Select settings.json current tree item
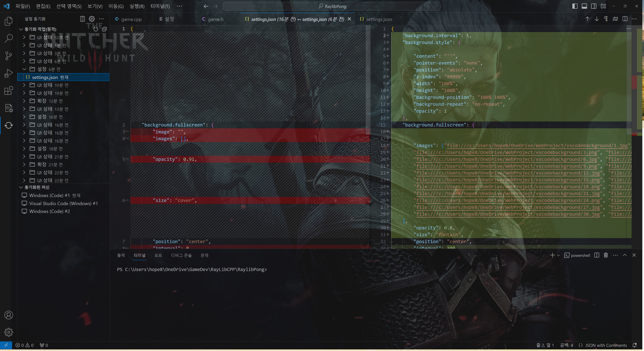The image size is (644, 351). pyautogui.click(x=64, y=77)
